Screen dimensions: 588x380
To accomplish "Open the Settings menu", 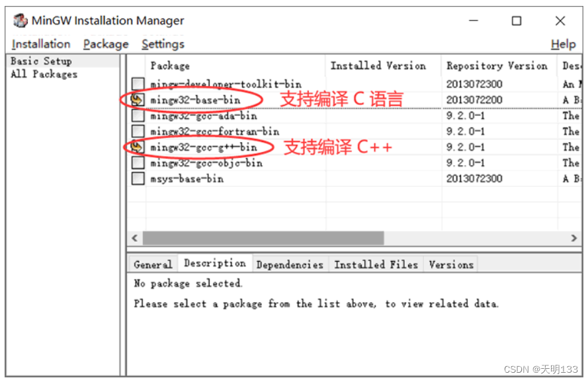I will pyautogui.click(x=163, y=44).
